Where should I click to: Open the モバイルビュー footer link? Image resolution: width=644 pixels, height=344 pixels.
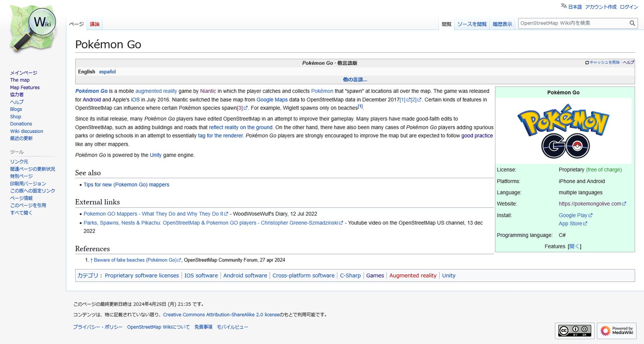point(232,327)
